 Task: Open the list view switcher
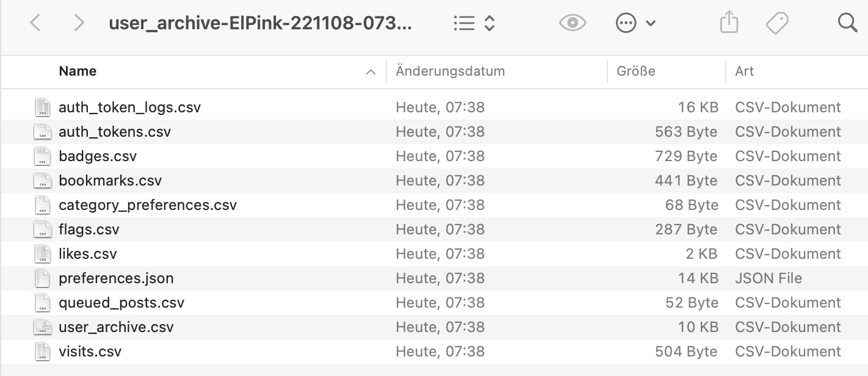[474, 23]
